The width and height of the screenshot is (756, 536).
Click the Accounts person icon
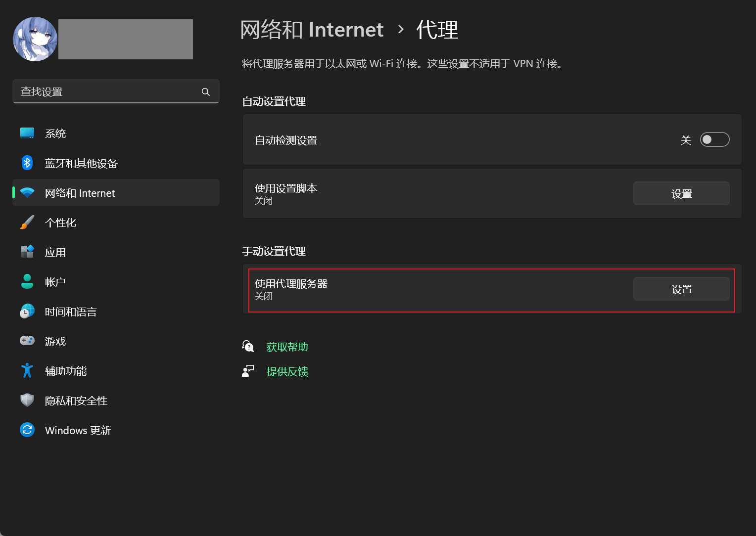point(27,282)
